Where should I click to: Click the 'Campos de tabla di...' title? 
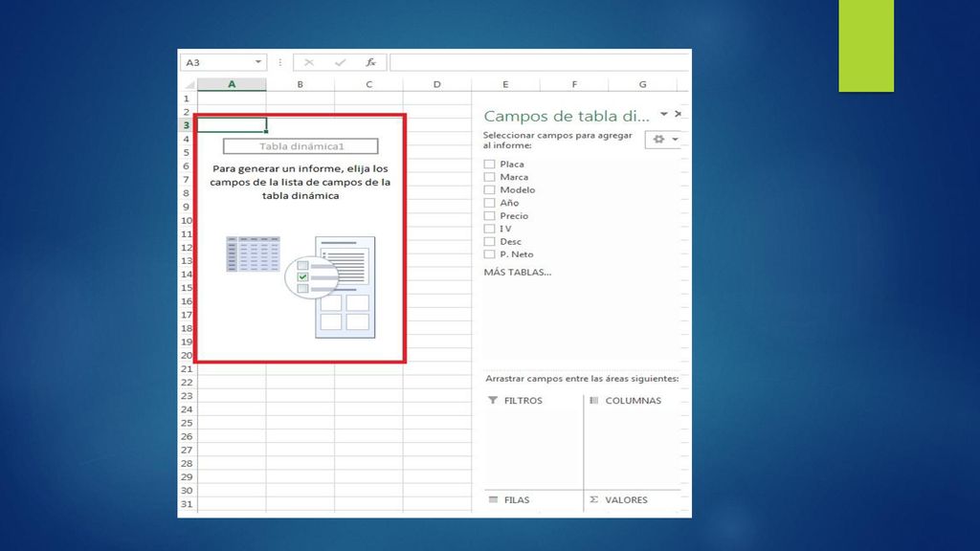[567, 116]
